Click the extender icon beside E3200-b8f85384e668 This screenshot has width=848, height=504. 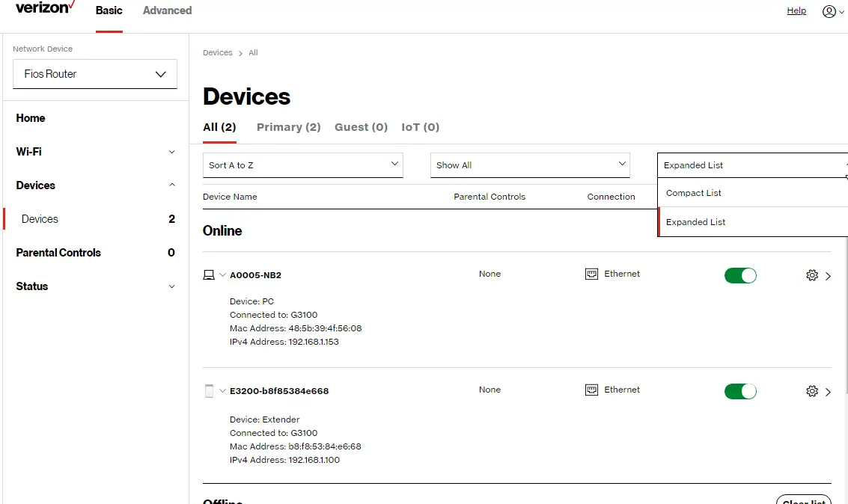(208, 390)
